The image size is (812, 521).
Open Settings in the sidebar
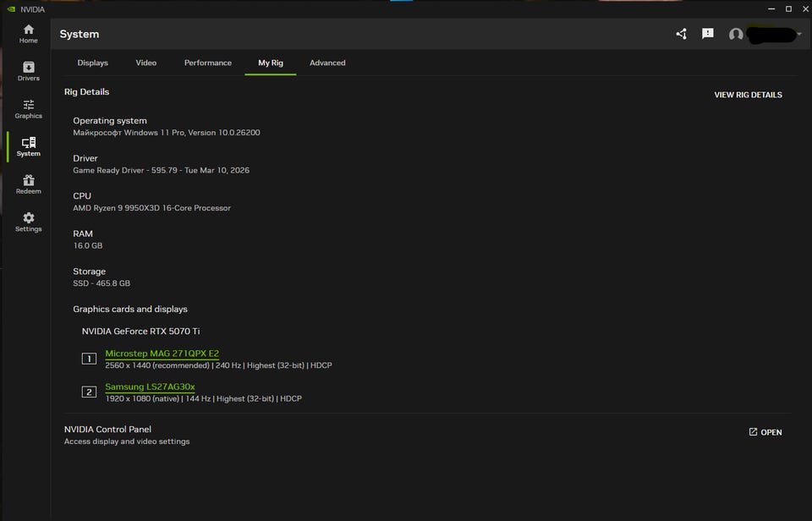pyautogui.click(x=29, y=222)
